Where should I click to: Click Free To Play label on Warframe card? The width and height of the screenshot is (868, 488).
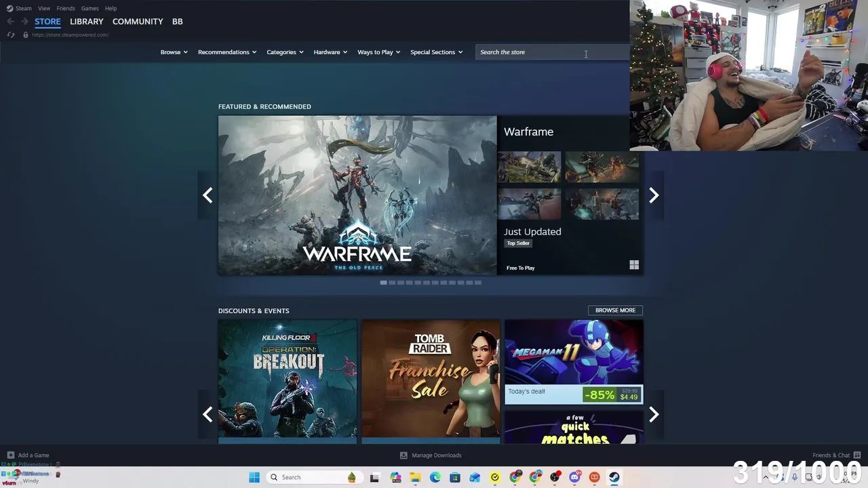(x=521, y=268)
